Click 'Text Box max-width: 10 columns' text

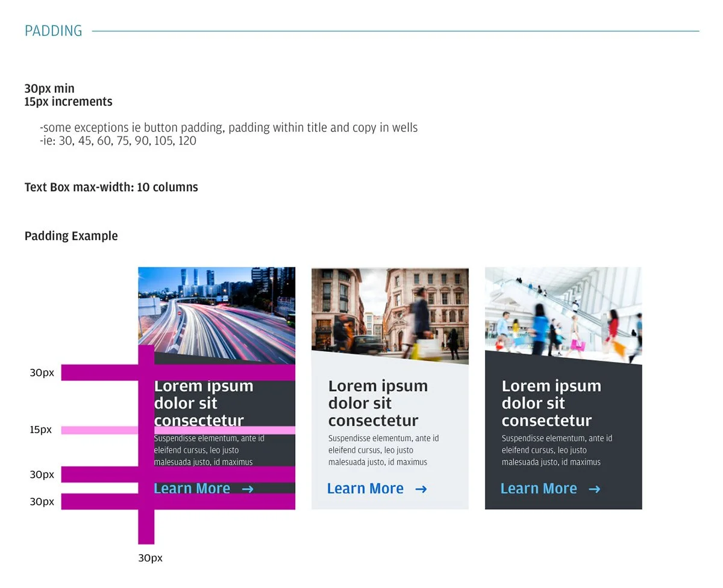click(111, 187)
